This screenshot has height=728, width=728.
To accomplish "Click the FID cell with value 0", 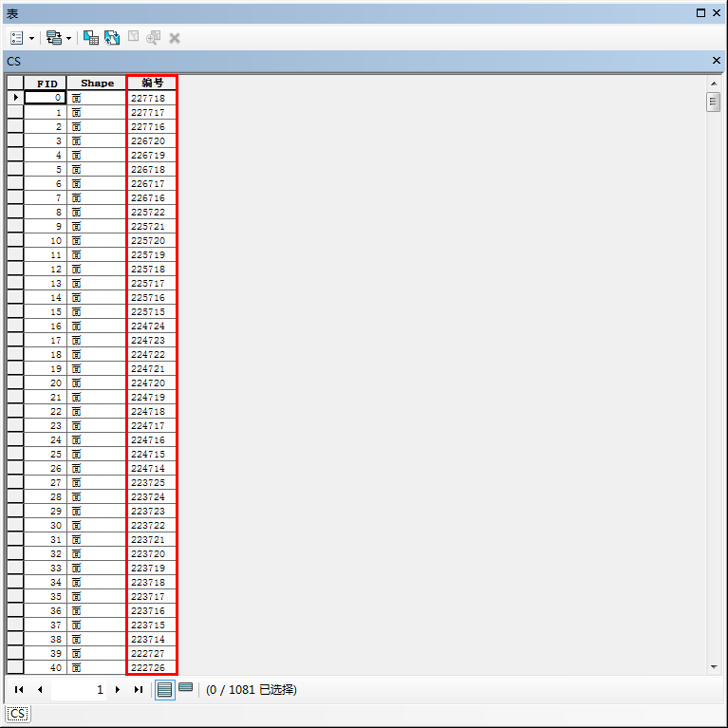I will [x=45, y=98].
